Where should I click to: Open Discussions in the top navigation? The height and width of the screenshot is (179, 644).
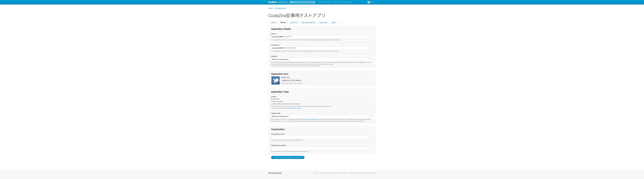click(336, 2)
